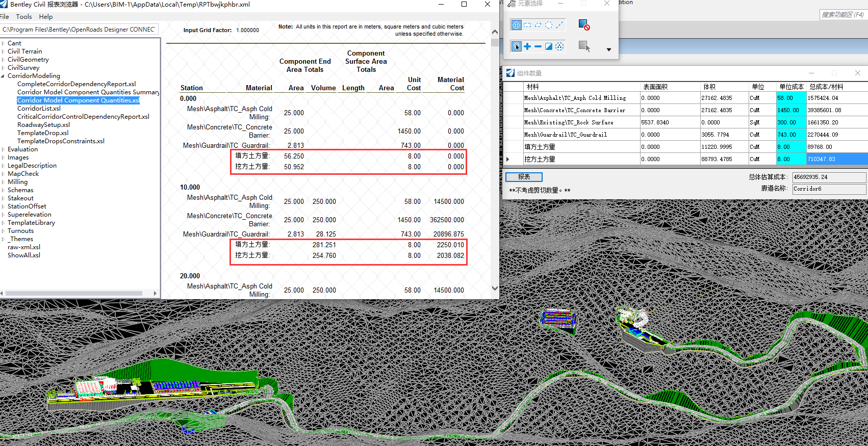868x446 pixels.
Task: Click the 58.00 cyan unit cost cell
Action: click(x=790, y=98)
